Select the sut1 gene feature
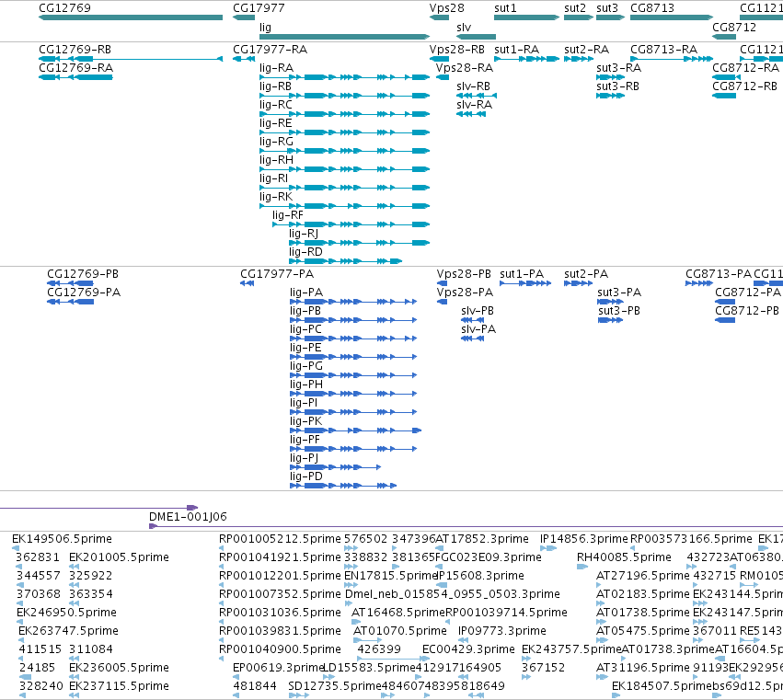 point(527,17)
